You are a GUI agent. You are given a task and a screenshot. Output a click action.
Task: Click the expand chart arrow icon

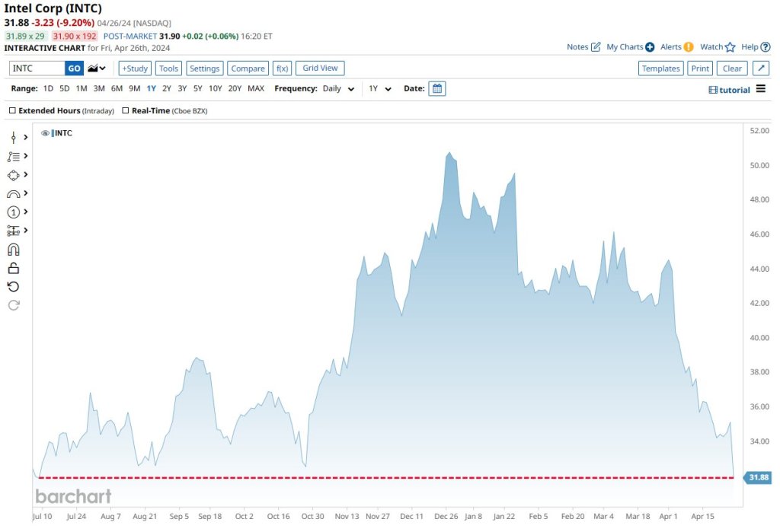pyautogui.click(x=760, y=68)
